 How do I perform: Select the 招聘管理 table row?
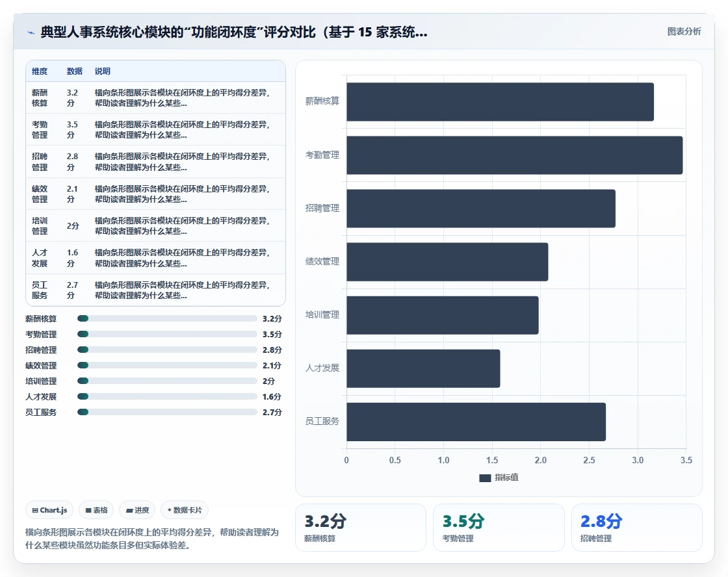[x=155, y=162]
